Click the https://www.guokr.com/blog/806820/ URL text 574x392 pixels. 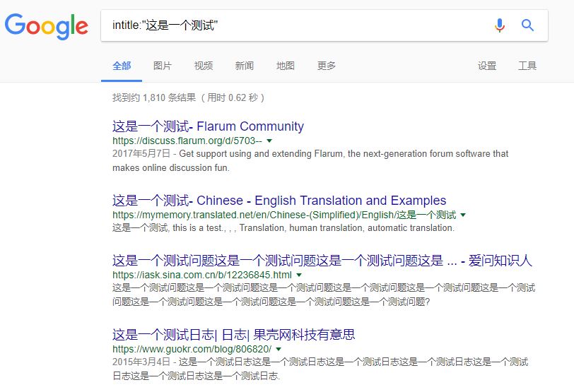pos(192,349)
